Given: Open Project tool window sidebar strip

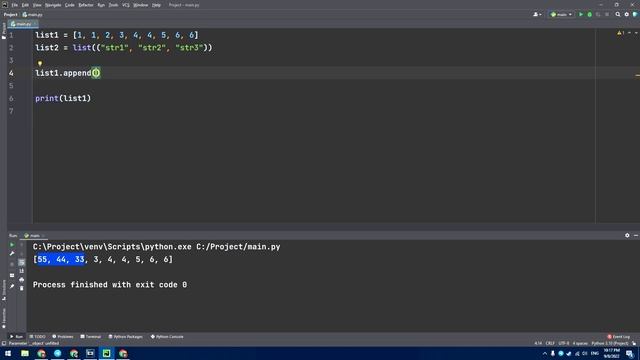Looking at the screenshot, I should click(x=4, y=31).
